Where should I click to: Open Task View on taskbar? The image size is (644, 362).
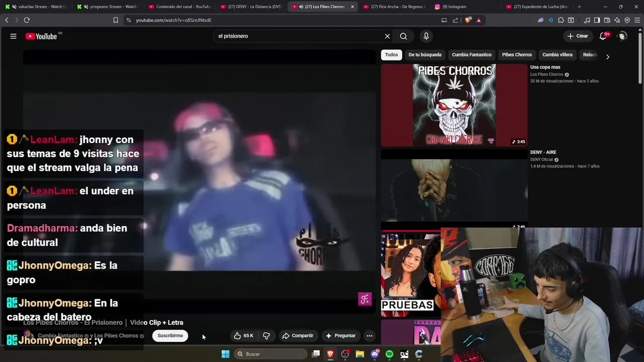click(316, 354)
